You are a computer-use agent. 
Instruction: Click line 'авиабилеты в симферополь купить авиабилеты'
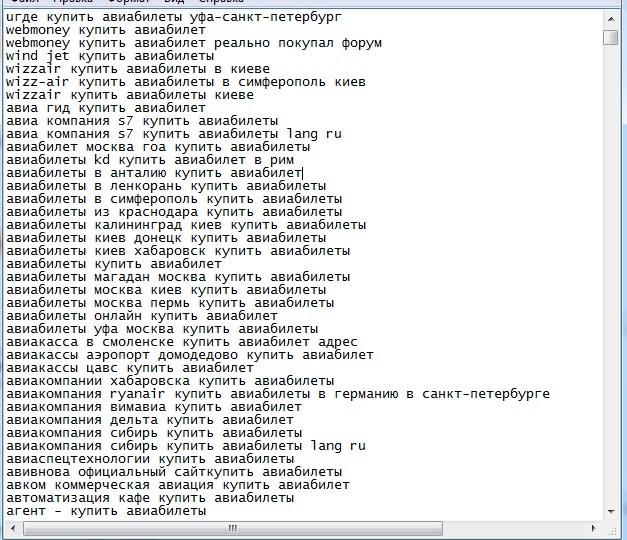click(174, 199)
